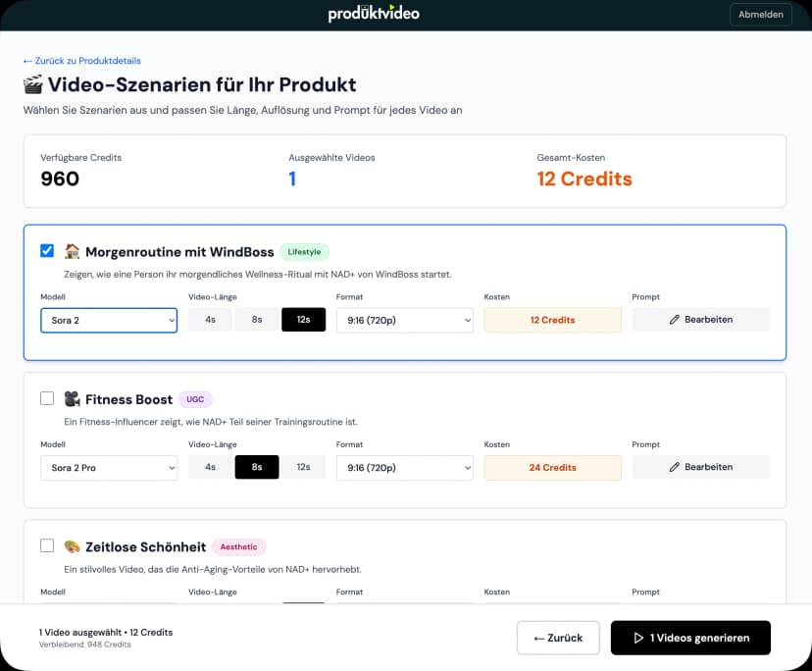The height and width of the screenshot is (671, 812).
Task: Click the palette emoji beside Zeitlose Schönheit
Action: [x=72, y=546]
